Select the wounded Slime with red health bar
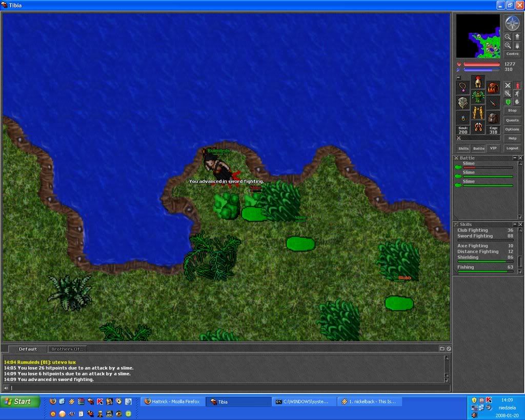This screenshot has width=525, height=420. [484, 165]
